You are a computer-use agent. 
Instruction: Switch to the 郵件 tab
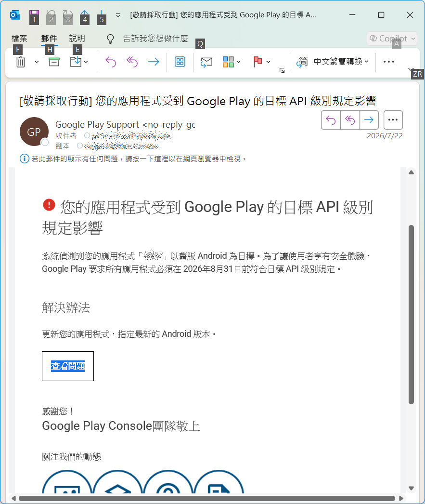coord(49,38)
